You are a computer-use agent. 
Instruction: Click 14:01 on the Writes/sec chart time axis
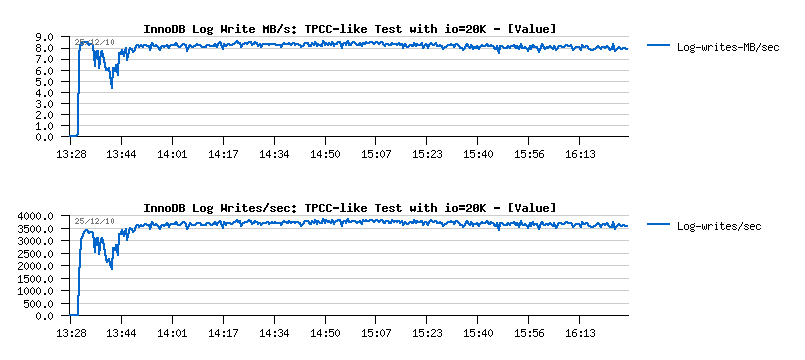[x=172, y=334]
